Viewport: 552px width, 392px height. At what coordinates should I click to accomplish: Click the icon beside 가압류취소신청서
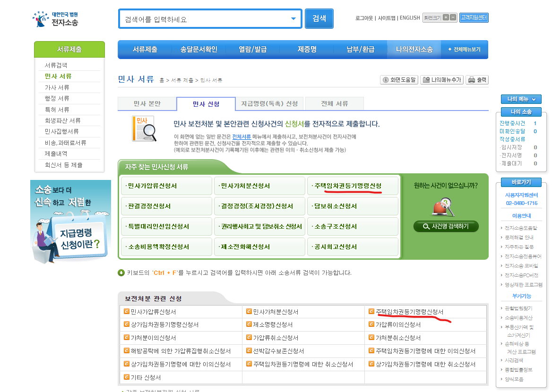[x=249, y=338]
